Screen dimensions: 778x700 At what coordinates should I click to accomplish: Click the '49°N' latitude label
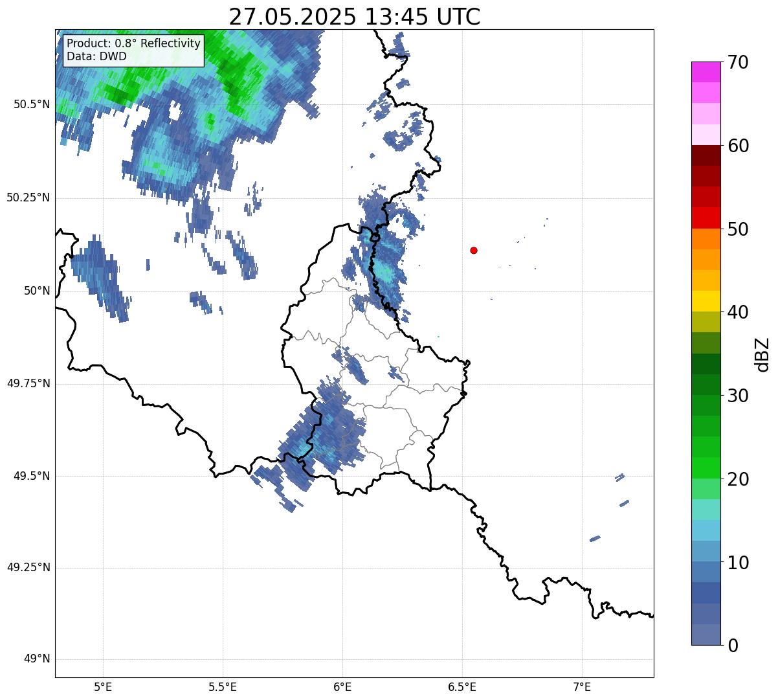pos(38,659)
